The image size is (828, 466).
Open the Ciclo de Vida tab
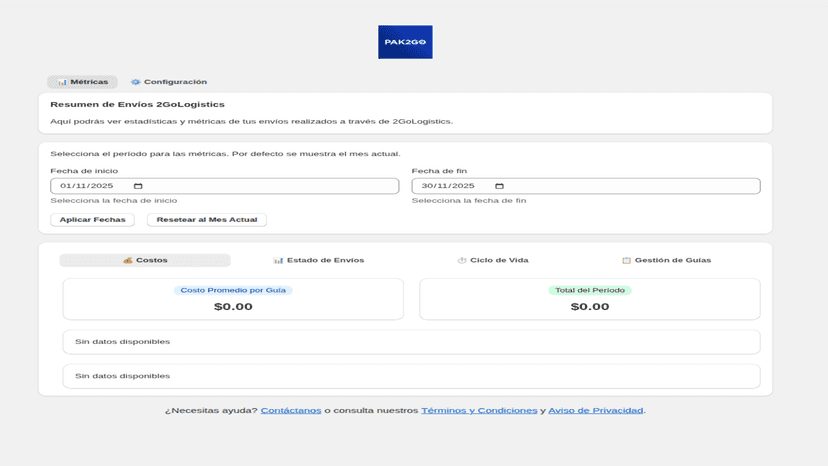(493, 260)
